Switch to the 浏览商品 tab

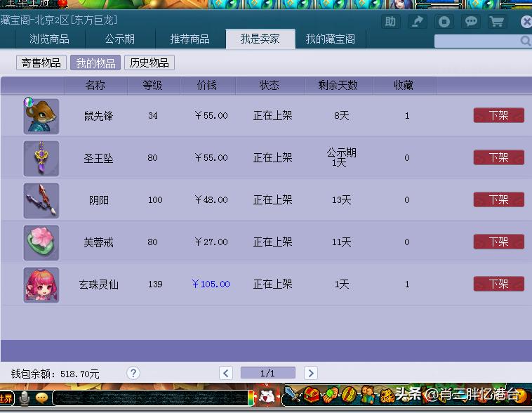point(50,39)
